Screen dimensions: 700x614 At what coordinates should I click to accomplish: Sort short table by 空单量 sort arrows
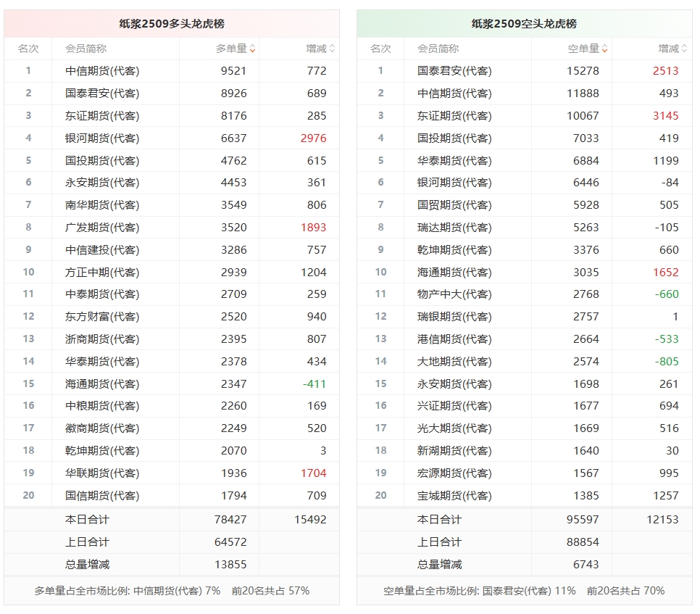click(x=604, y=49)
